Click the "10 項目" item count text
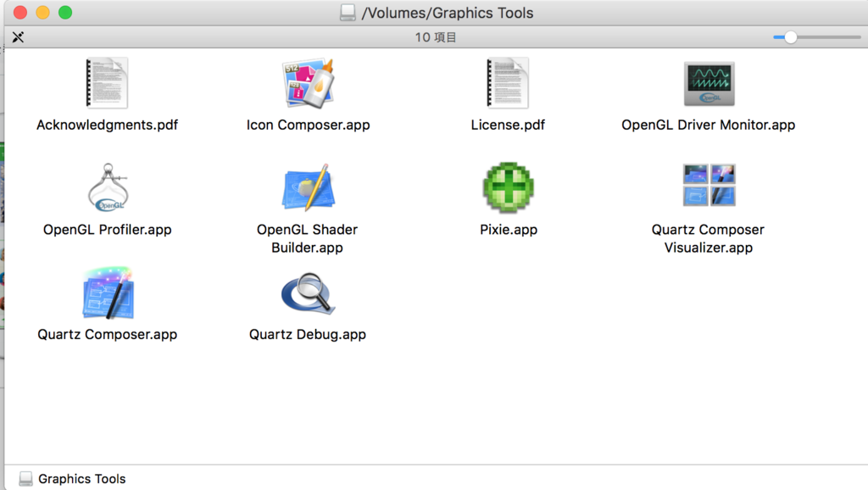Image resolution: width=868 pixels, height=490 pixels. pos(436,37)
